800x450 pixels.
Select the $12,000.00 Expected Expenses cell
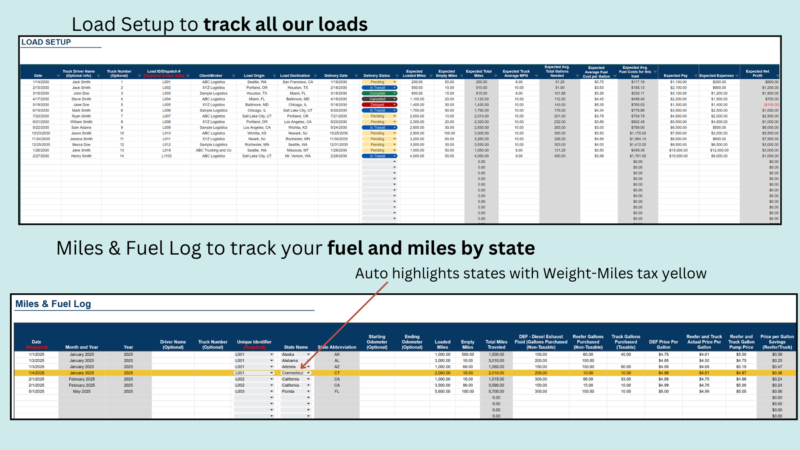[719, 151]
